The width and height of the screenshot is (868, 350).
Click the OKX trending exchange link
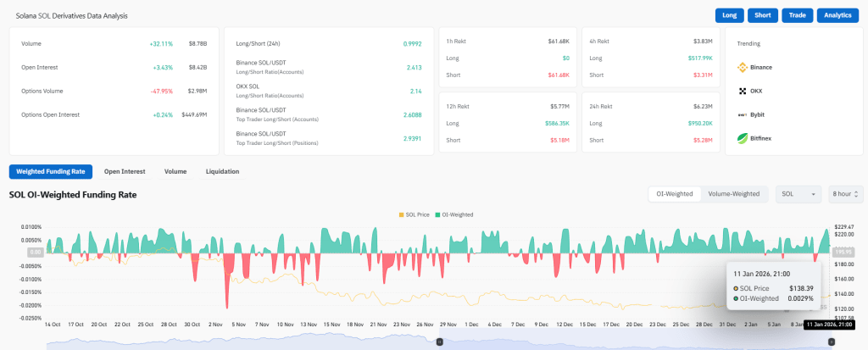(757, 91)
